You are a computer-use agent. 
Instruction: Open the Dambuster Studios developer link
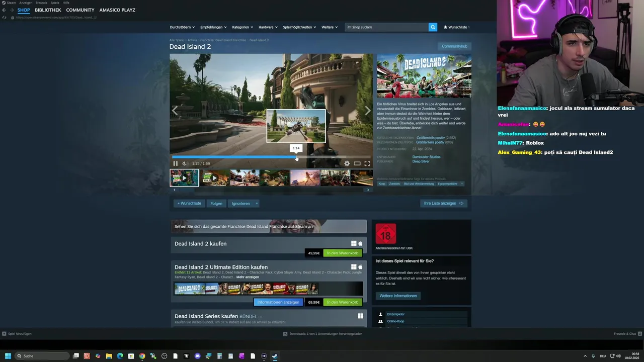[x=426, y=157]
